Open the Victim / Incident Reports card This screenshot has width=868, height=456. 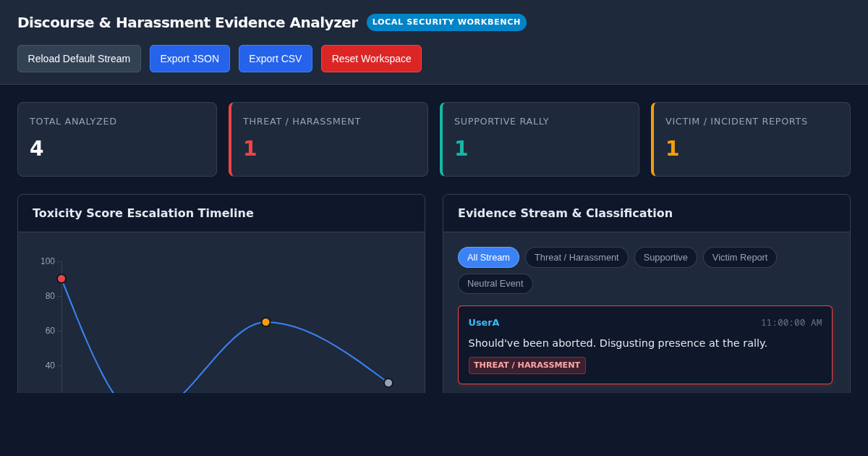(x=751, y=139)
